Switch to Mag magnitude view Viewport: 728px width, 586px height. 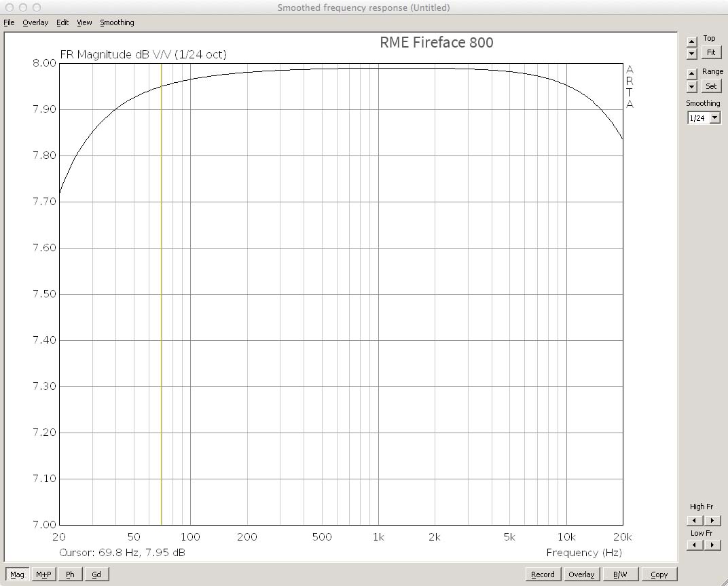click(17, 574)
